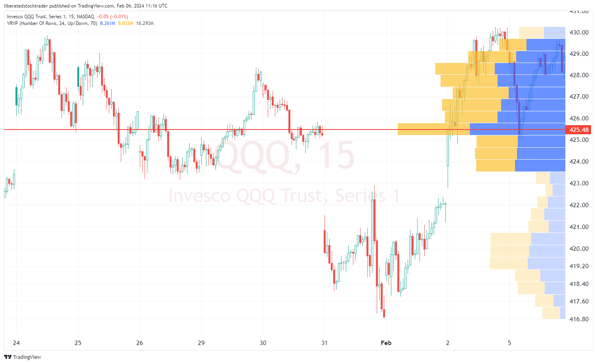597x364 pixels.
Task: Click the 421.00 price axis label
Action: (579, 227)
